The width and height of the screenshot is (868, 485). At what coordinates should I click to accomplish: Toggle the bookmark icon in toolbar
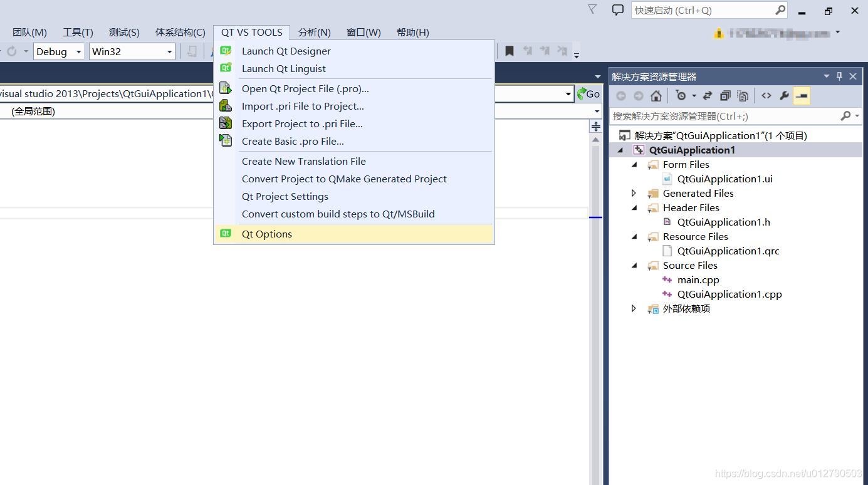click(x=510, y=51)
